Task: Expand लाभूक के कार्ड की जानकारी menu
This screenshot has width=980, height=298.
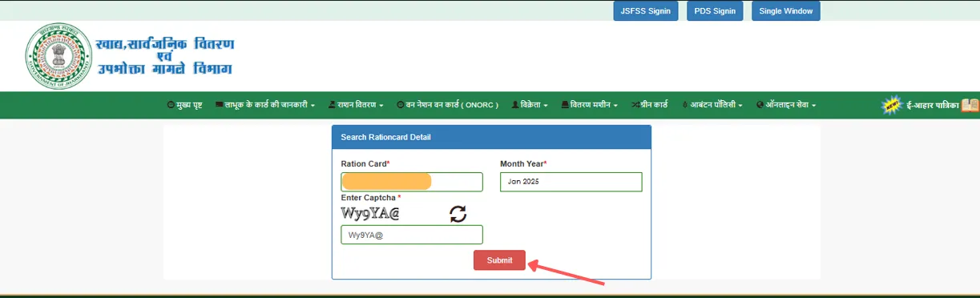Action: tap(264, 105)
